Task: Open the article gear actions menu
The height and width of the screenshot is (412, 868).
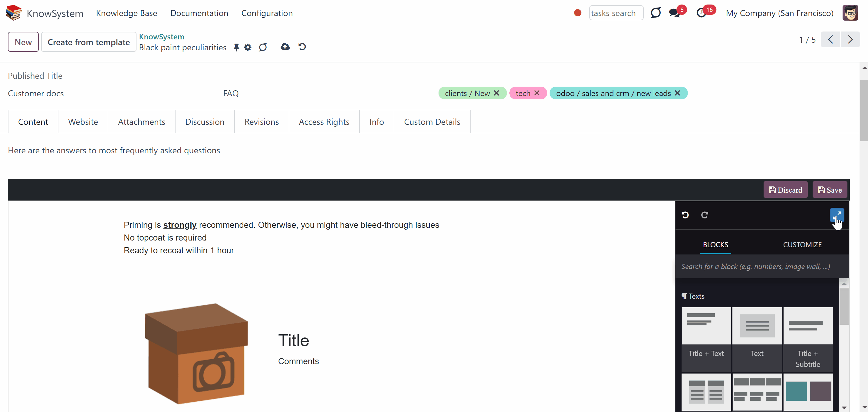Action: pyautogui.click(x=248, y=47)
